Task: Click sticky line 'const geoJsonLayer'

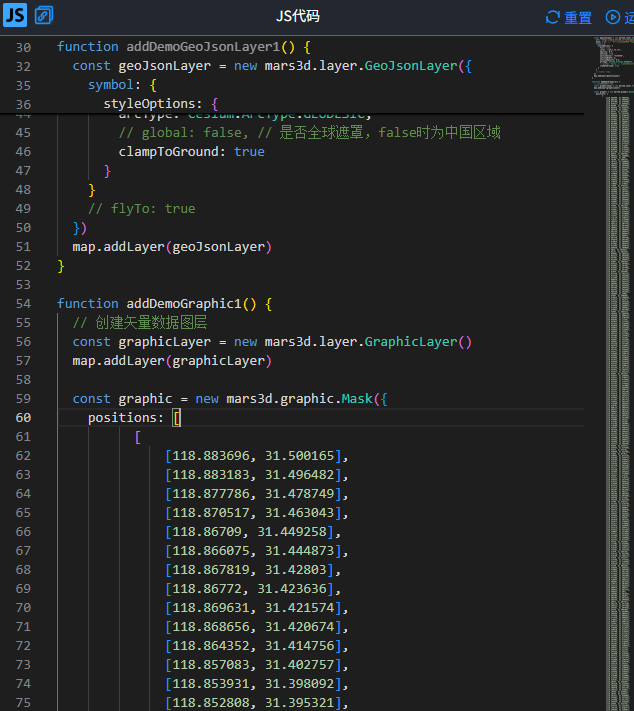Action: pos(272,66)
